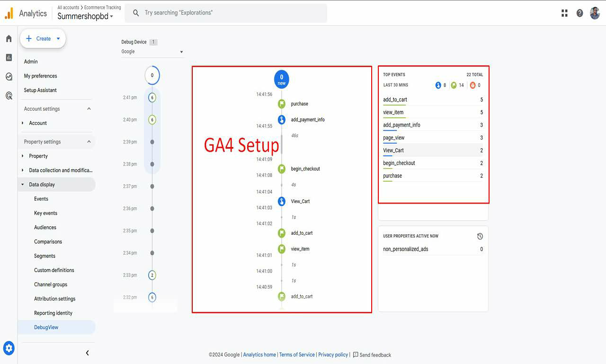Open the Home icon in left rail
Image resolution: width=606 pixels, height=364 pixels.
[x=8, y=38]
